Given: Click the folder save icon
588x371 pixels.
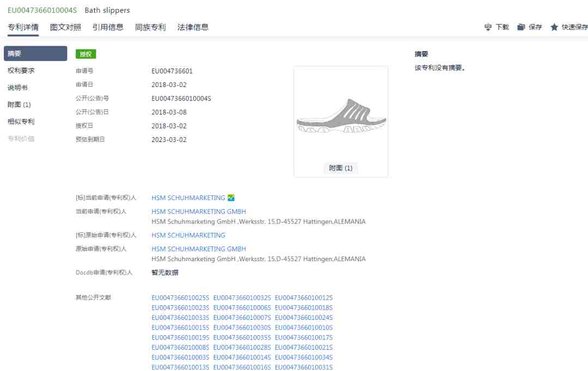Looking at the screenshot, I should tap(521, 27).
